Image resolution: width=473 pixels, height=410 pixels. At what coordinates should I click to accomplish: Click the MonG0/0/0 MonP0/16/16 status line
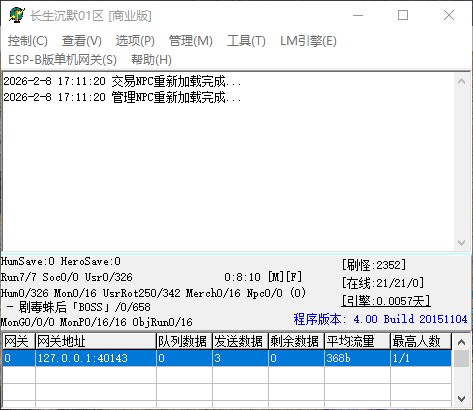point(96,322)
